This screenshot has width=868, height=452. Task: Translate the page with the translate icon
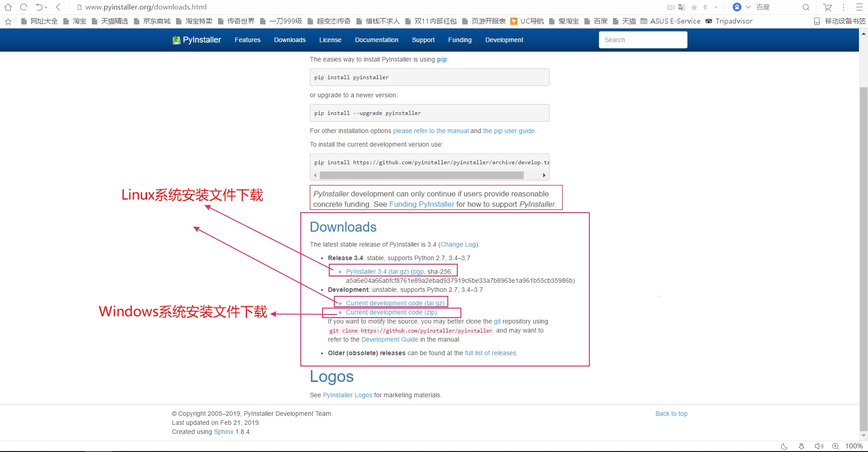coord(682,7)
